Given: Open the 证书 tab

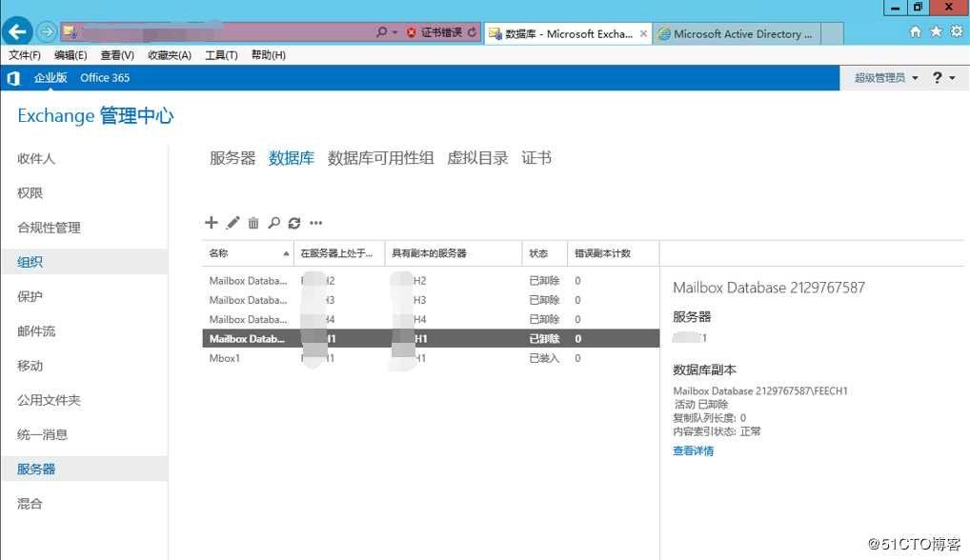Looking at the screenshot, I should pyautogui.click(x=536, y=158).
